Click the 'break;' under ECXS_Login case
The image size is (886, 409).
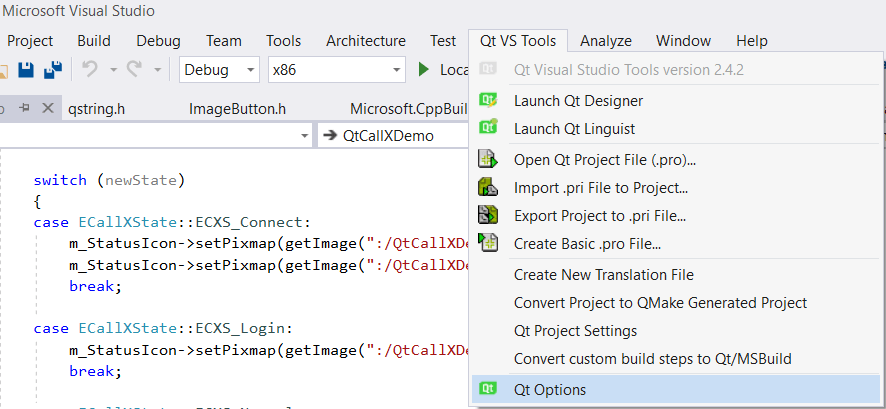pos(95,371)
